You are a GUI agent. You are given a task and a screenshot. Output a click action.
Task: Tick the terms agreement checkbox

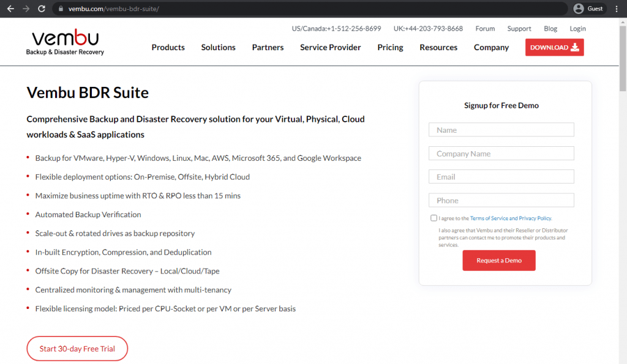(434, 218)
